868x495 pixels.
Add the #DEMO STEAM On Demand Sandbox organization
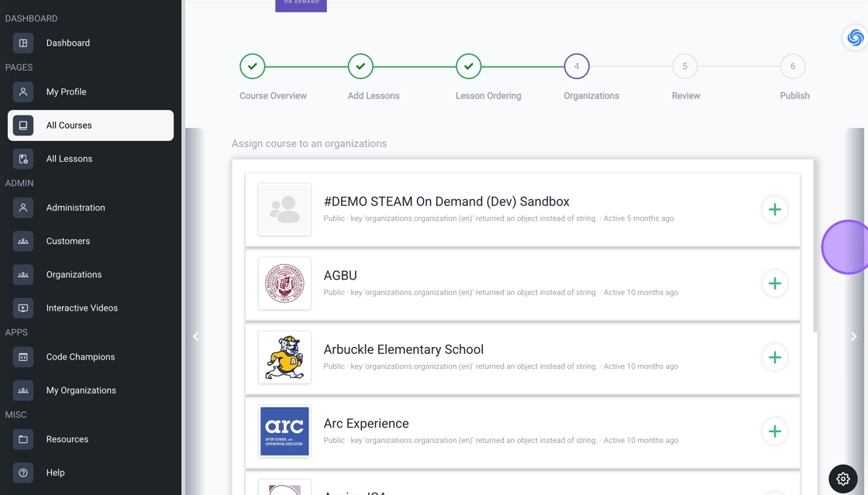click(x=775, y=210)
